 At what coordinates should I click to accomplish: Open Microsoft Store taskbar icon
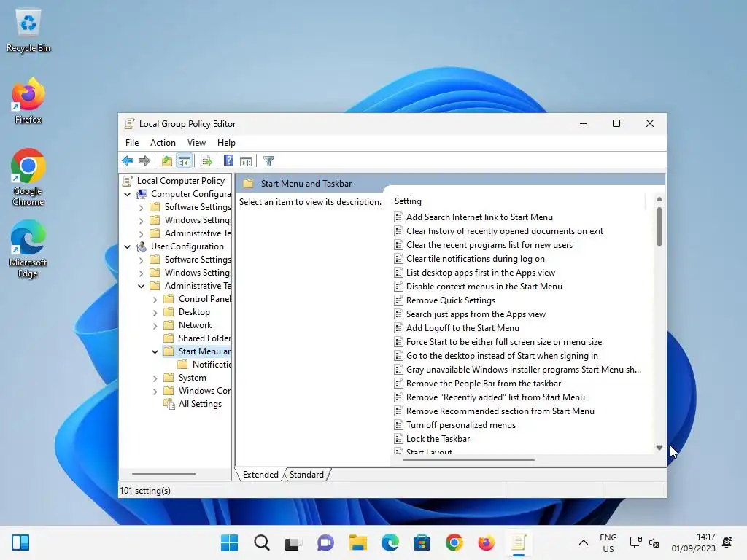point(422,542)
